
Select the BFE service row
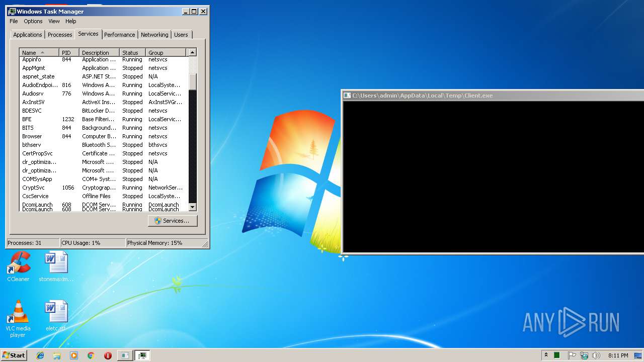[x=104, y=119]
